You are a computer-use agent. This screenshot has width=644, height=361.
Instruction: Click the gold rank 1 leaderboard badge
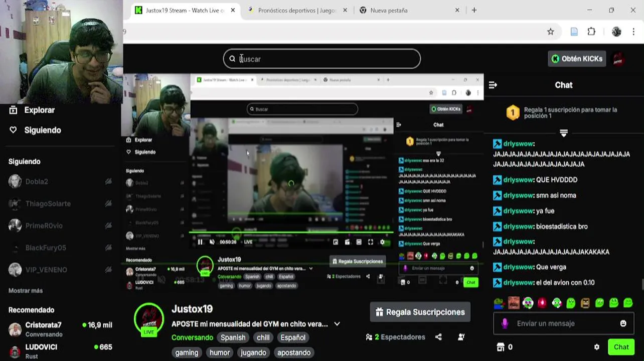[513, 113]
